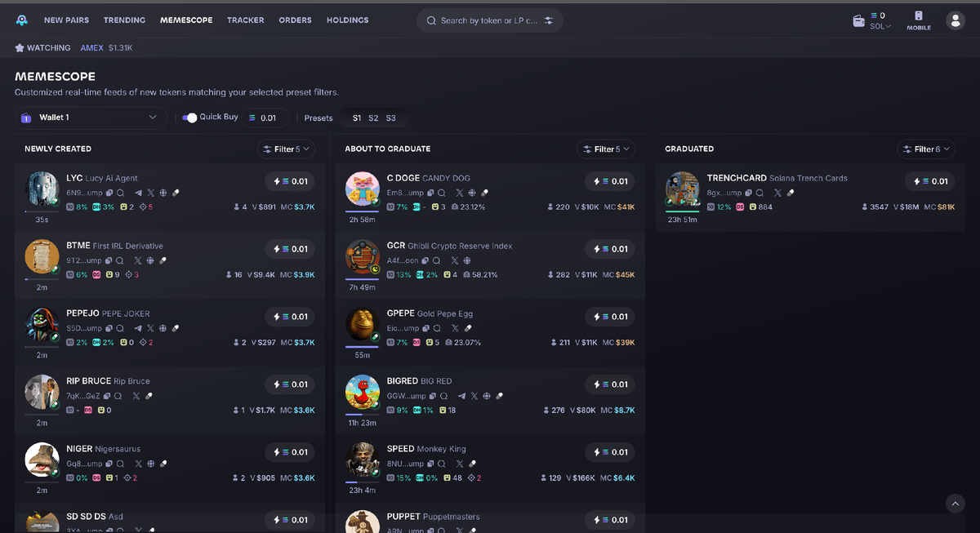Open the pump pill icon for LYC

[175, 193]
